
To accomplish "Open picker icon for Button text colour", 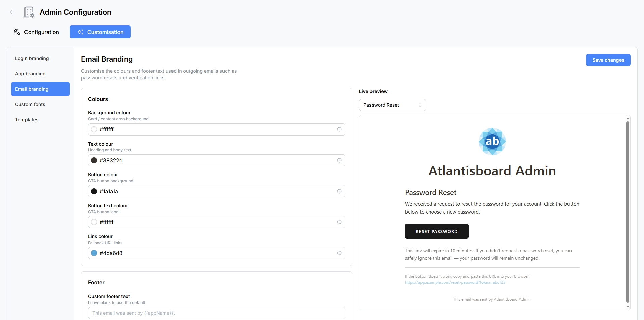I will pos(339,222).
